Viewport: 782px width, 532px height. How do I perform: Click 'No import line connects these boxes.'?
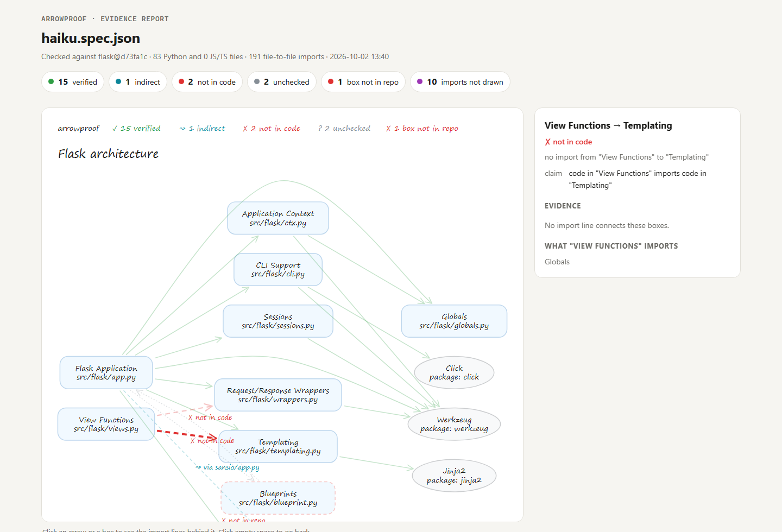click(607, 225)
